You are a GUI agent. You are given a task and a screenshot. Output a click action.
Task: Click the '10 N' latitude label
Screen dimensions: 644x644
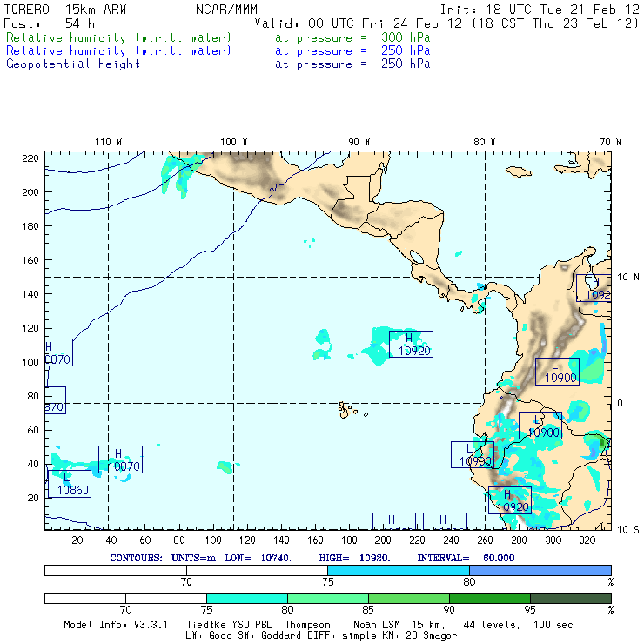(x=628, y=278)
